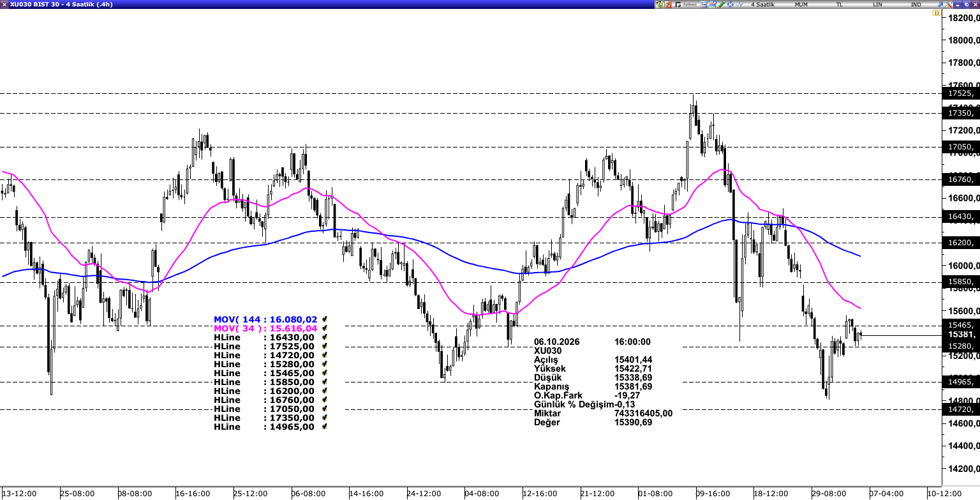The image size is (980, 500).
Task: Toggle check mark for HLine 16760,00
Action: pos(325,400)
